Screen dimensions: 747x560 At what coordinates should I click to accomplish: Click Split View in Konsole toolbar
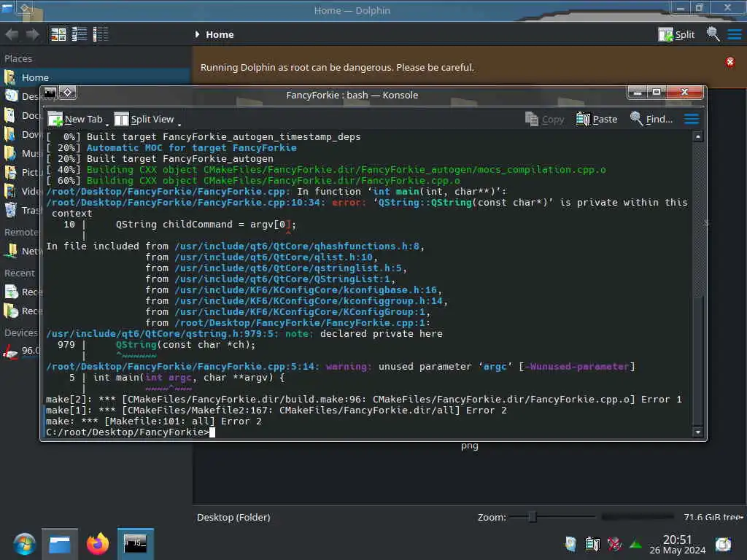(144, 119)
